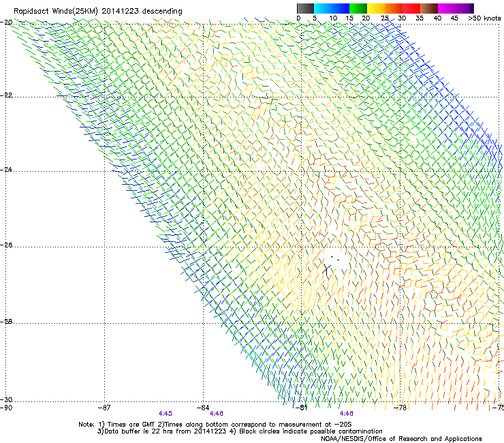Click the legend label '10'
This screenshot has height=443, width=504.
click(333, 18)
